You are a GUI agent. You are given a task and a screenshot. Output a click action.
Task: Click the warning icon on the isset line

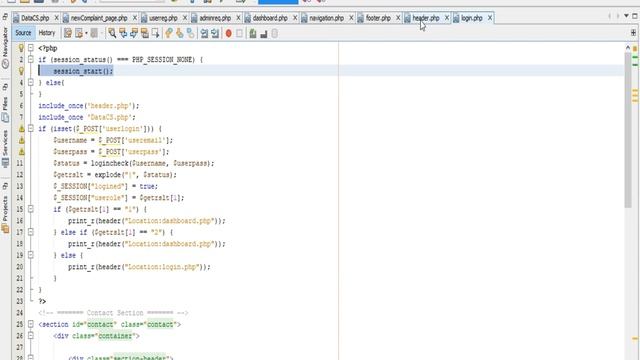(x=21, y=129)
